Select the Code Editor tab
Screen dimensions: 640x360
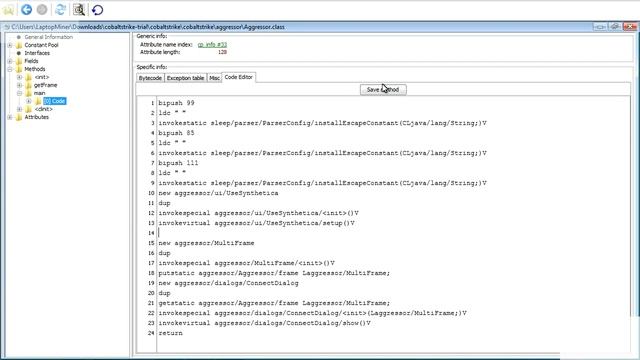[x=238, y=77]
